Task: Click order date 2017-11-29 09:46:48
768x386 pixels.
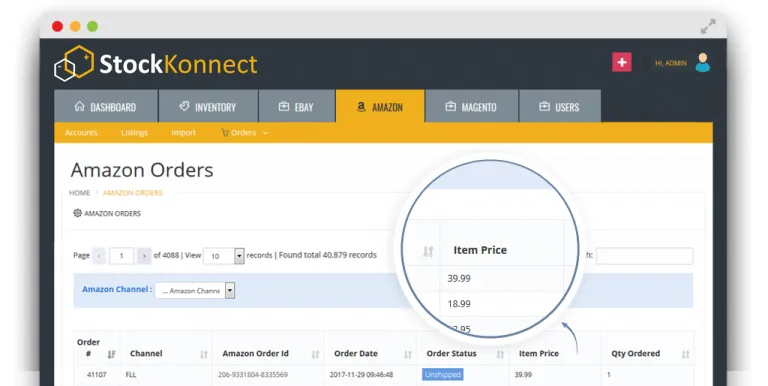Action: pyautogui.click(x=362, y=375)
